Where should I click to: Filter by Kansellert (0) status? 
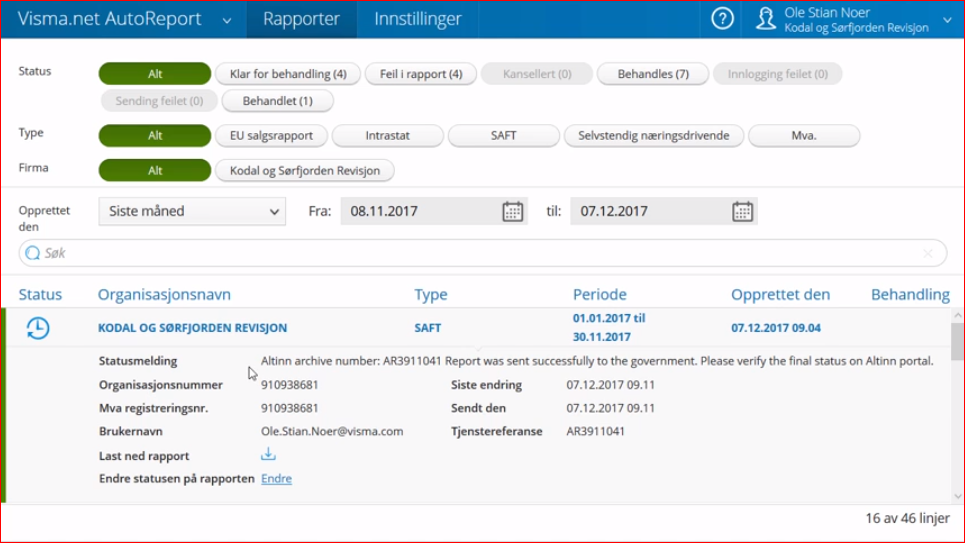537,74
